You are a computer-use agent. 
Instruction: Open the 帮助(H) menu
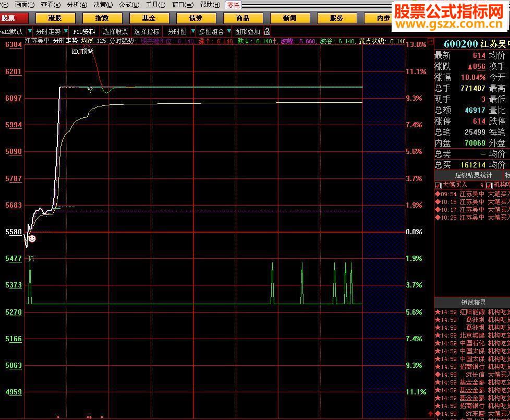(x=210, y=5)
